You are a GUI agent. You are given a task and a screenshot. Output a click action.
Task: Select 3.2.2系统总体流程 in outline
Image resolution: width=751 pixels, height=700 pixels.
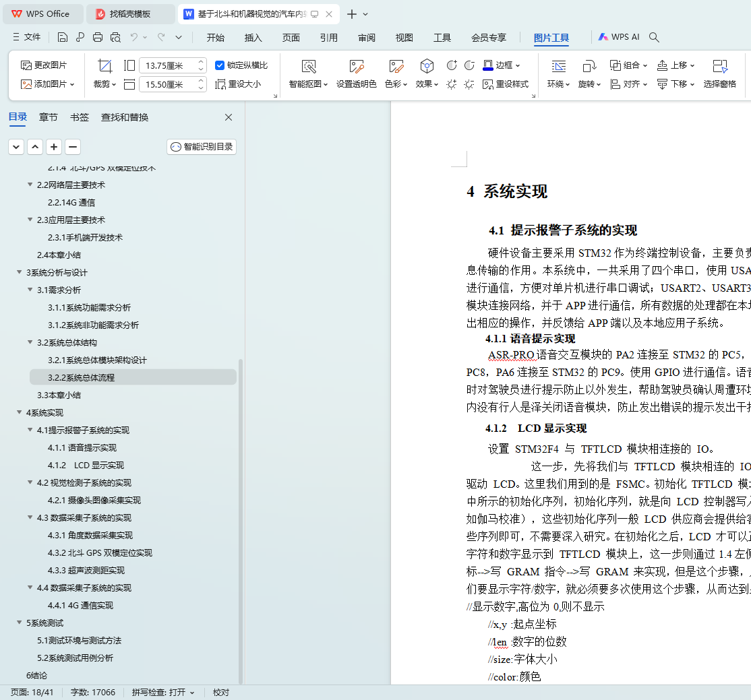click(133, 377)
